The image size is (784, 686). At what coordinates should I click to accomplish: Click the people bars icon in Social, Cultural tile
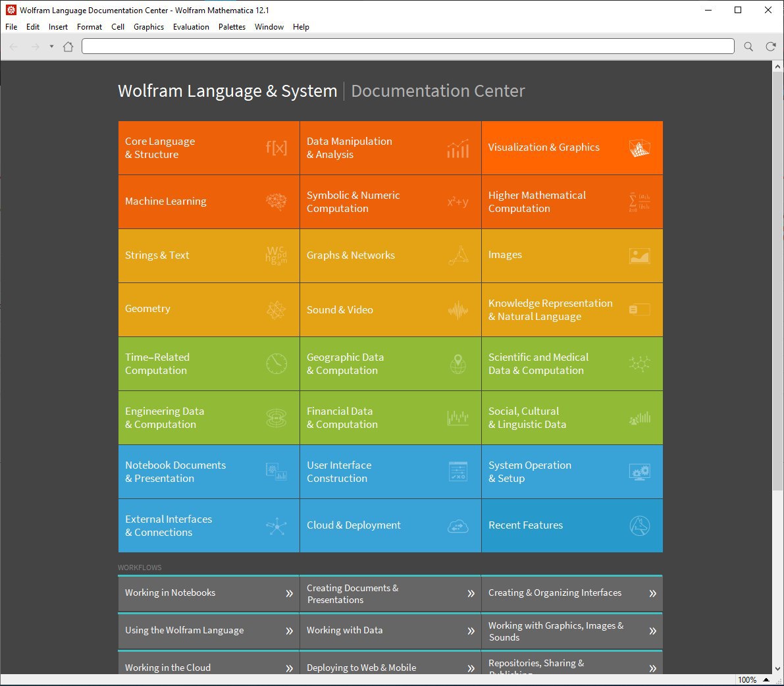[639, 418]
